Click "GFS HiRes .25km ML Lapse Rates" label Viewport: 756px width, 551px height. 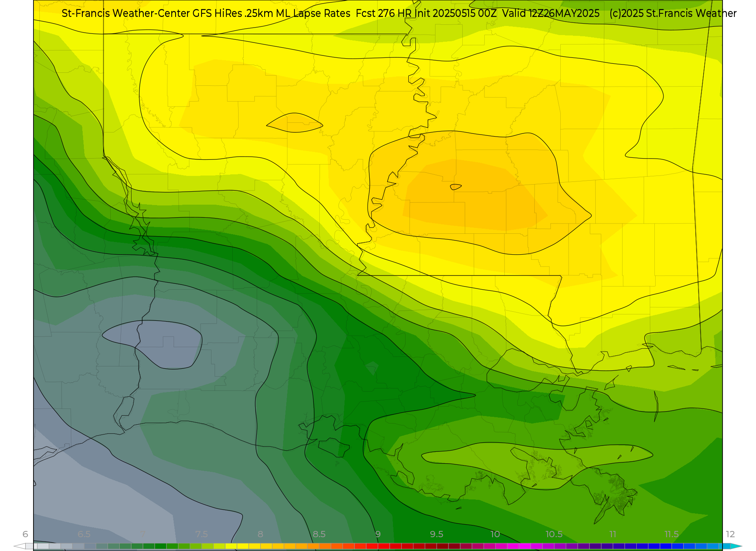pos(271,13)
